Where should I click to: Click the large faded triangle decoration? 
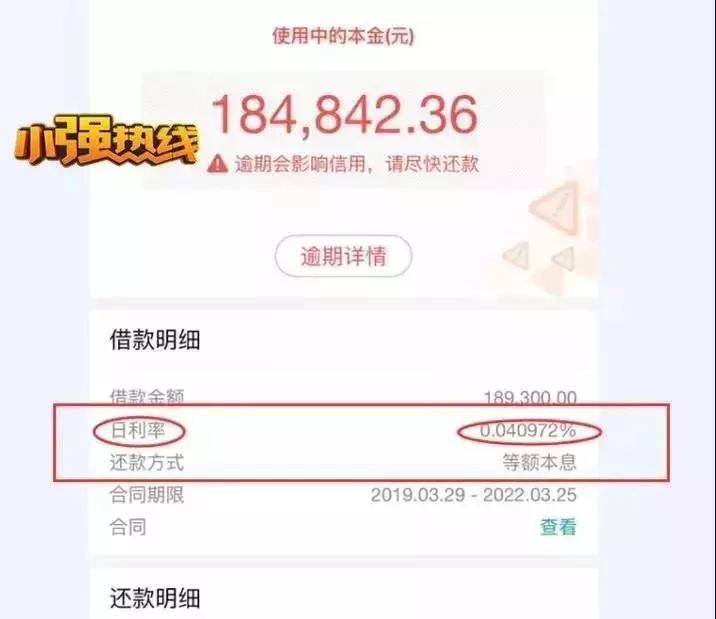coord(555,206)
